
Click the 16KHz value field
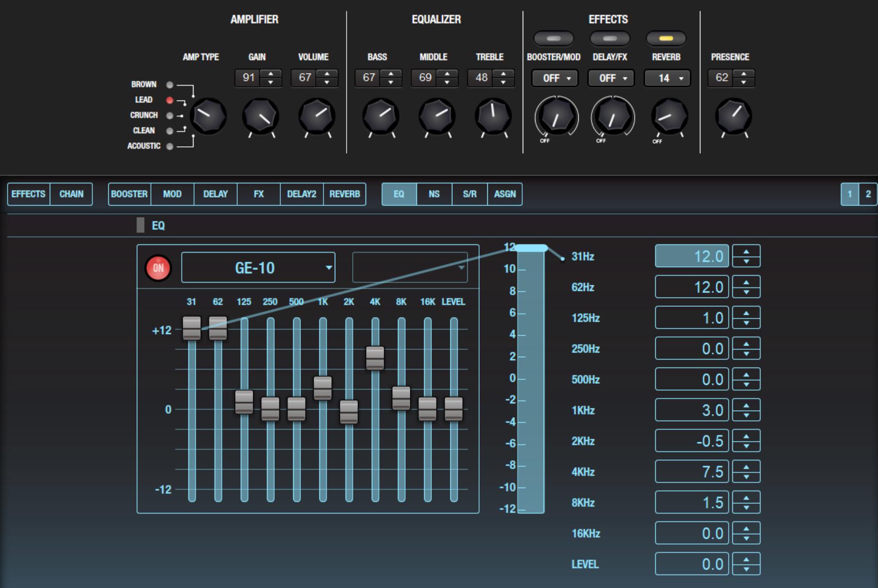coord(692,533)
